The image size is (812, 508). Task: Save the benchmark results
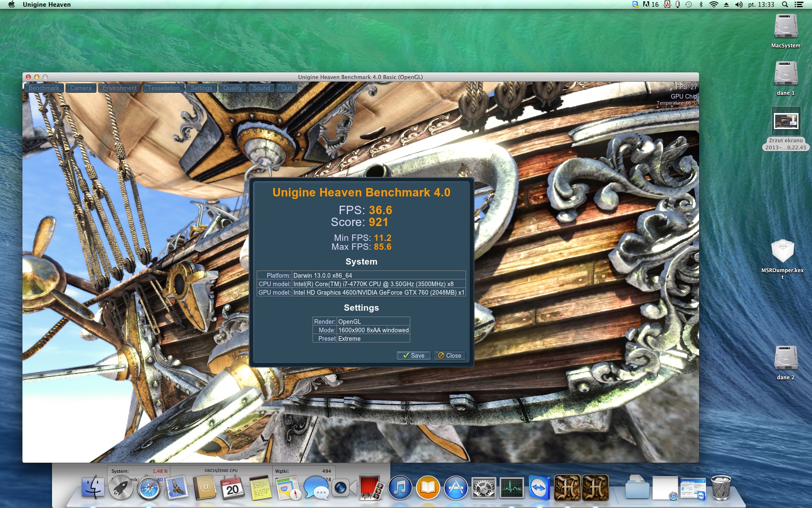[414, 356]
